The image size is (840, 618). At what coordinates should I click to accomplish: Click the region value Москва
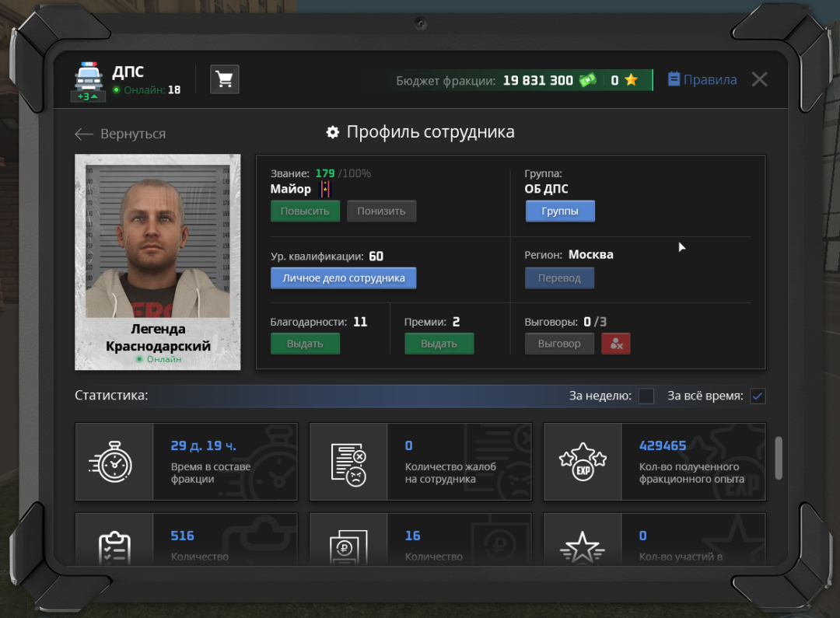pyautogui.click(x=590, y=255)
